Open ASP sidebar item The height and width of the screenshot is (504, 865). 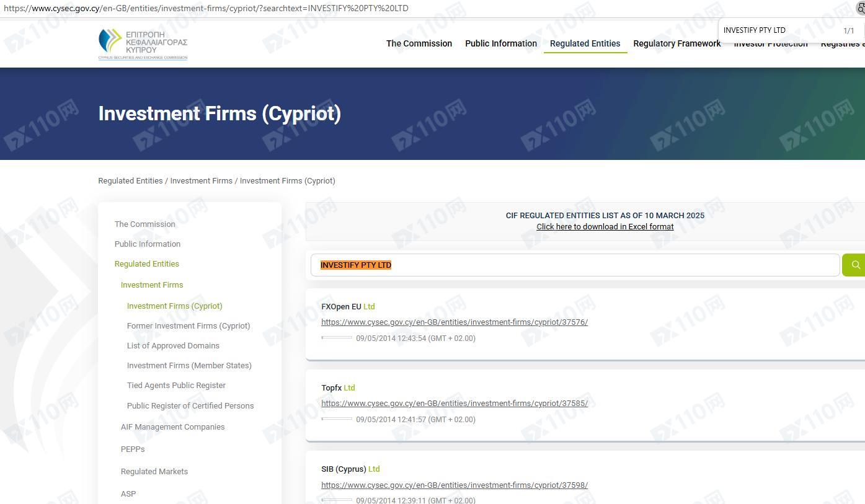[128, 494]
